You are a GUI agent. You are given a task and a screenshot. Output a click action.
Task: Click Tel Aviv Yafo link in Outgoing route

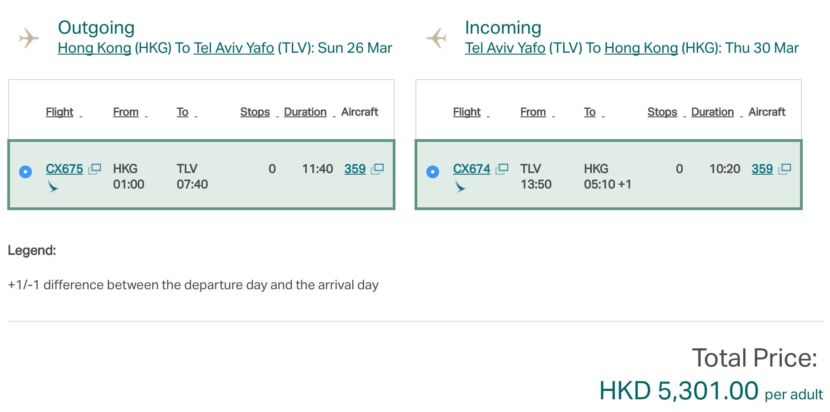[234, 47]
